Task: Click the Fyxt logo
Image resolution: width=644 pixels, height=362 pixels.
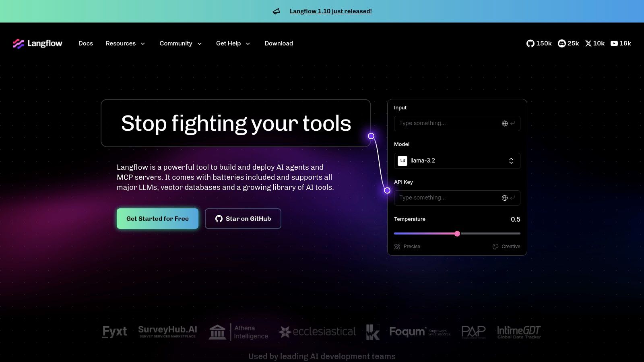Action: coord(115,332)
